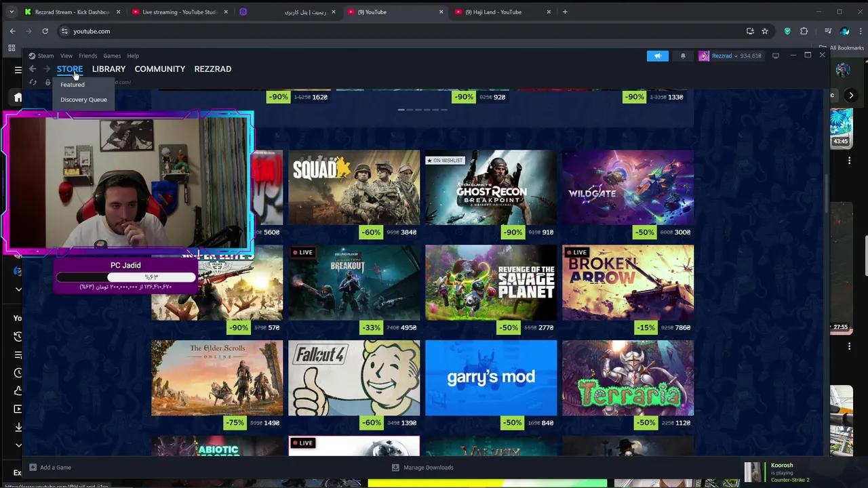Viewport: 868px width, 488px height.
Task: Open the Help menu in Steam
Action: coord(133,56)
